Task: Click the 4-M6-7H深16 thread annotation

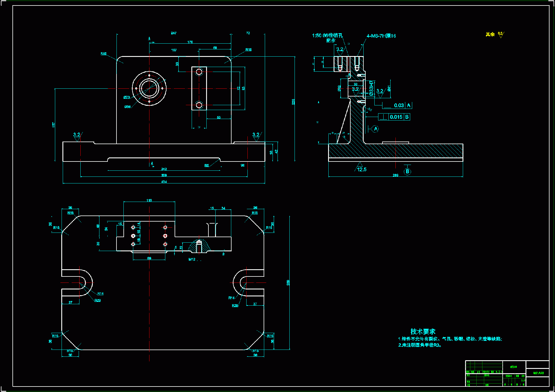Action: pos(381,36)
